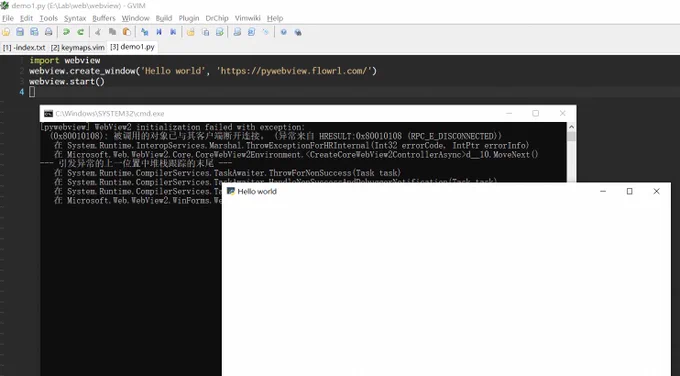Click the Find Help toolbar icon
This screenshot has height=376, width=680.
tap(298, 32)
